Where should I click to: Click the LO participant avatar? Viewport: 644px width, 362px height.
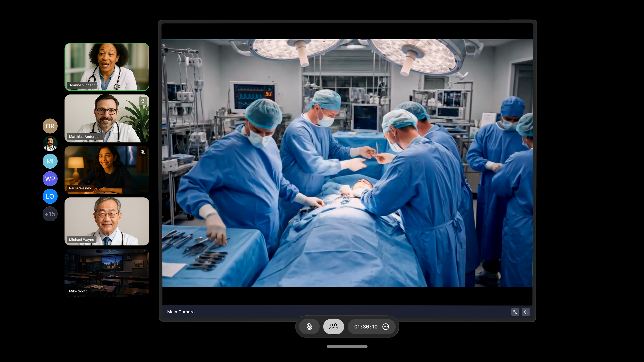(x=50, y=196)
